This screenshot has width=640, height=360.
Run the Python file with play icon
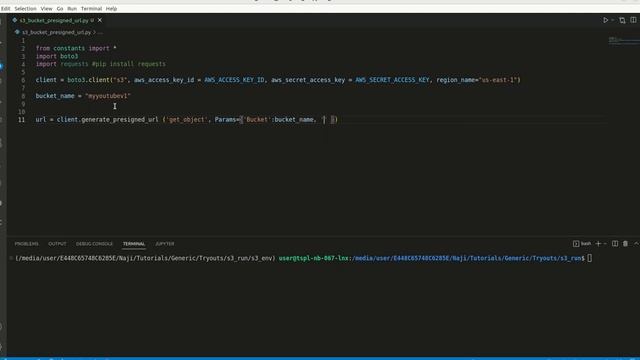click(605, 20)
